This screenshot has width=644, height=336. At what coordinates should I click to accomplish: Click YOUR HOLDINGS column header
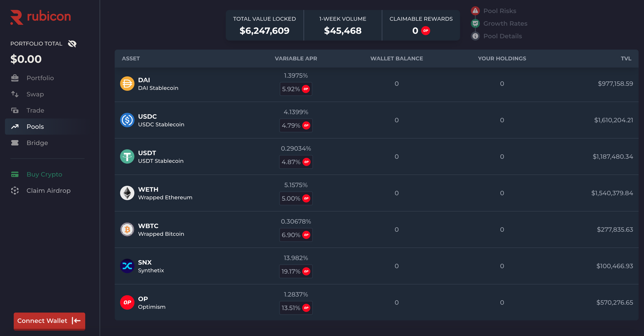point(502,58)
